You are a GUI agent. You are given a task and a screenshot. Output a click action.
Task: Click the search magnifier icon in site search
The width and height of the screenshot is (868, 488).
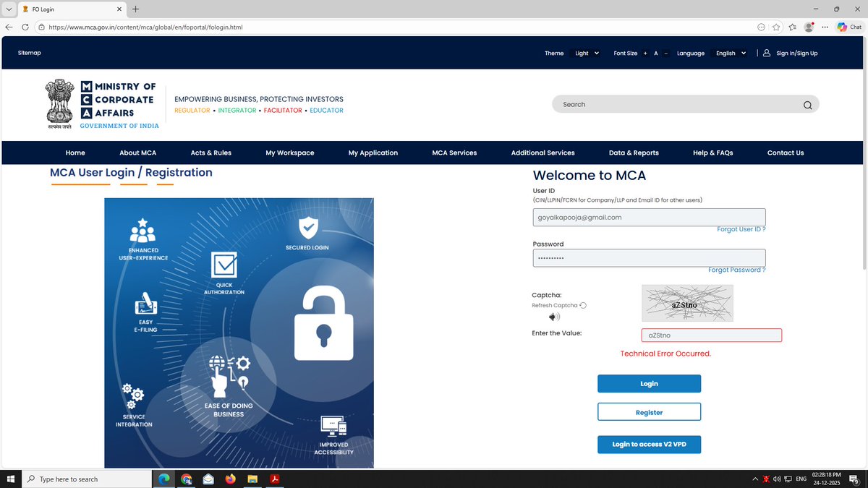[807, 105]
